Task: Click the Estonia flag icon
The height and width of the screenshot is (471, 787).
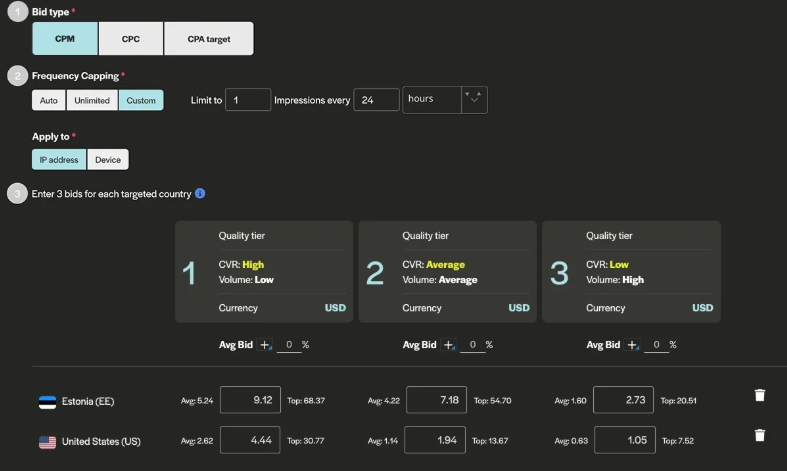Action: point(47,402)
